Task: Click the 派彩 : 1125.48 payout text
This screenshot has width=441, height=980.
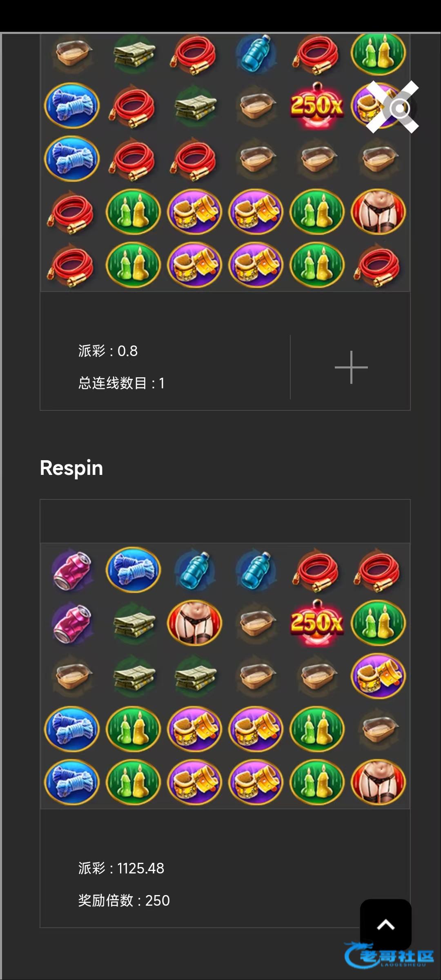Action: 121,868
